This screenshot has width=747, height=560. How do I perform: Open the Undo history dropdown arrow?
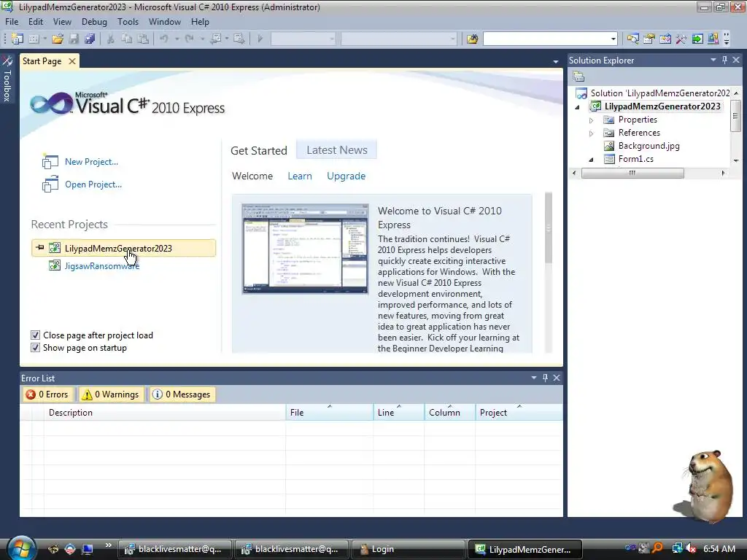click(177, 39)
